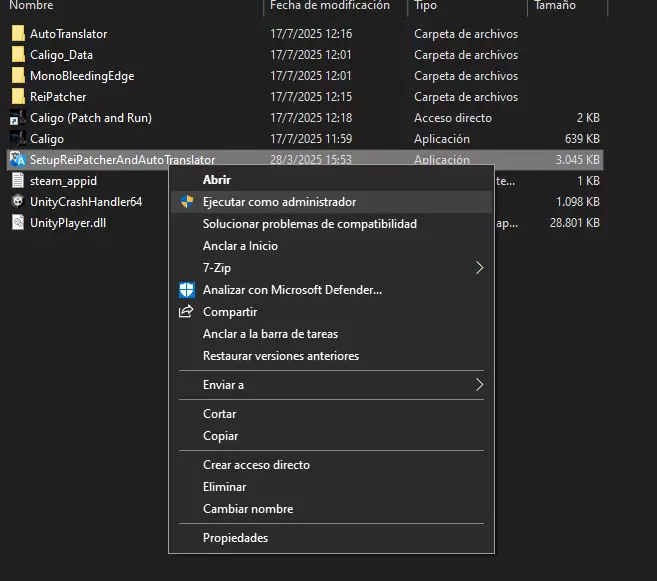Select Abrir from the context menu
This screenshot has height=581, width=657.
coord(217,180)
